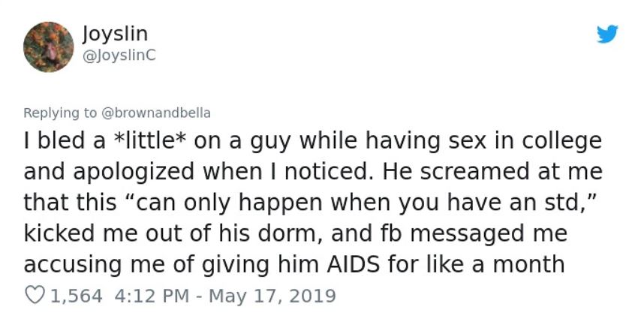Click the tweet line starting "I bled"
The width and height of the screenshot is (644, 316).
313,141
